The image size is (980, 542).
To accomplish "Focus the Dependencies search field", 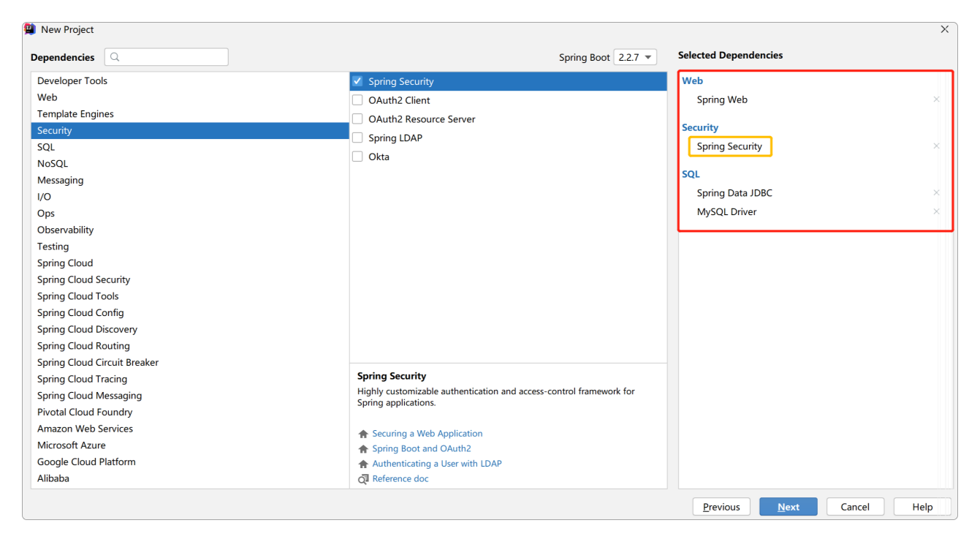I will click(x=167, y=57).
